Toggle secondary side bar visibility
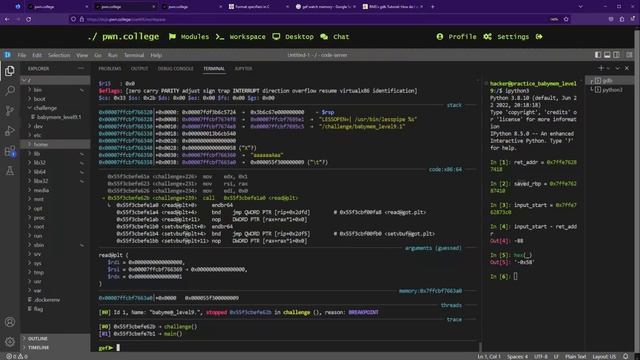The image size is (640, 360). pos(617,55)
